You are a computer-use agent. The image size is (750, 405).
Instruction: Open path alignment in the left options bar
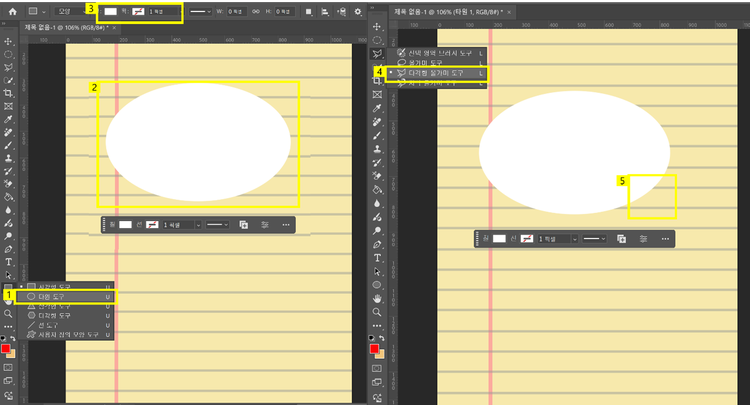pos(325,11)
